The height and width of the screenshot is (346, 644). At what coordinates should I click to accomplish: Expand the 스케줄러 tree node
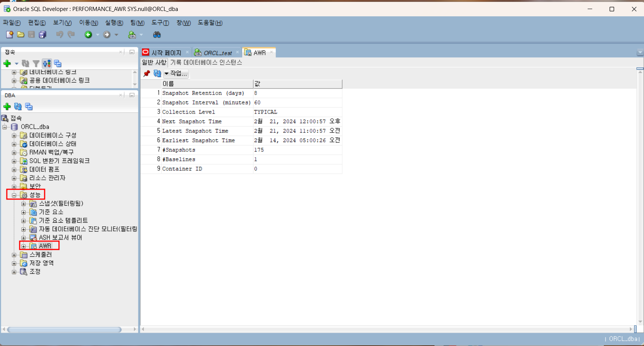(x=14, y=255)
